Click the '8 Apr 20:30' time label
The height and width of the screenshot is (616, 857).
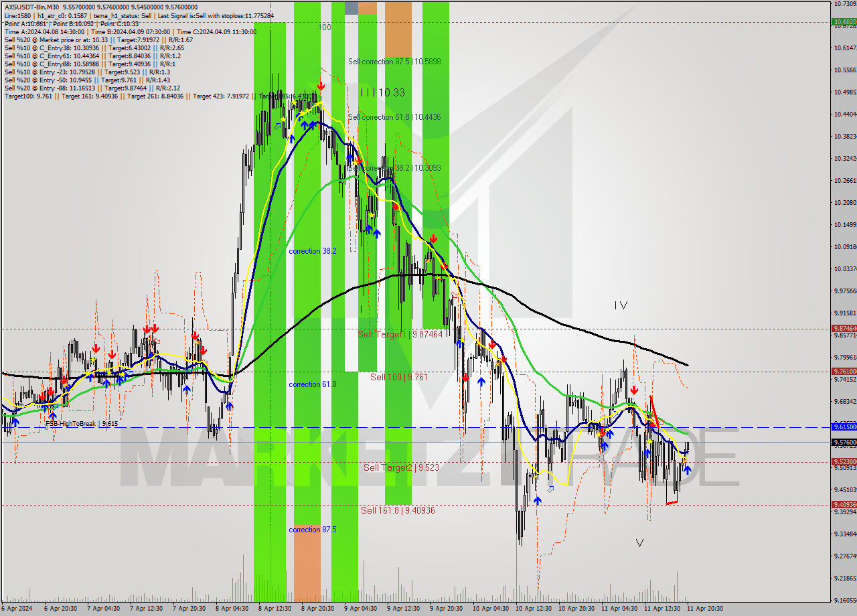pos(317,609)
